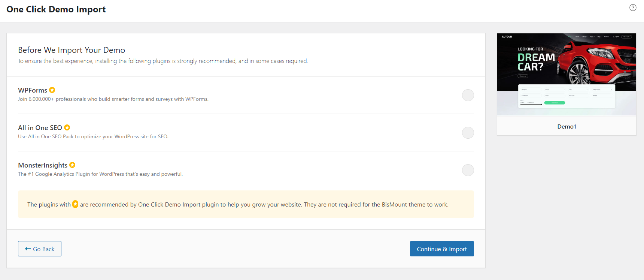Image resolution: width=644 pixels, height=280 pixels.
Task: Click the yellow notice about recommended plugins
Action: 246,204
